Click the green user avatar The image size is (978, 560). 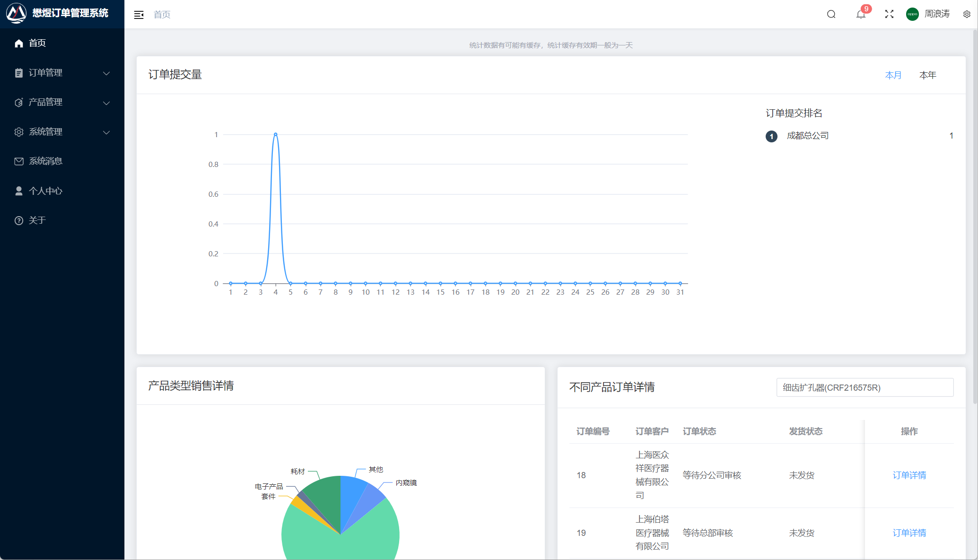coord(912,14)
